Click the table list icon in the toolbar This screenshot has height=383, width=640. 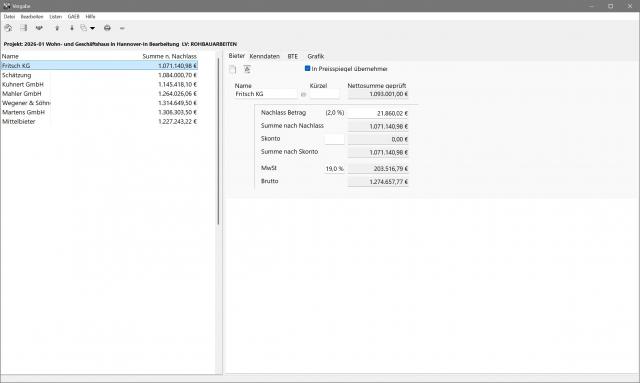point(24,28)
